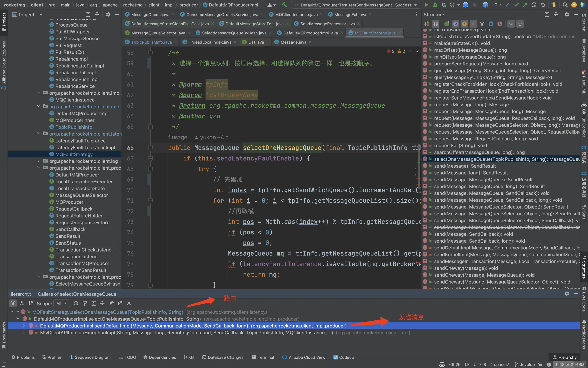Run the selected test configuration

[426, 5]
